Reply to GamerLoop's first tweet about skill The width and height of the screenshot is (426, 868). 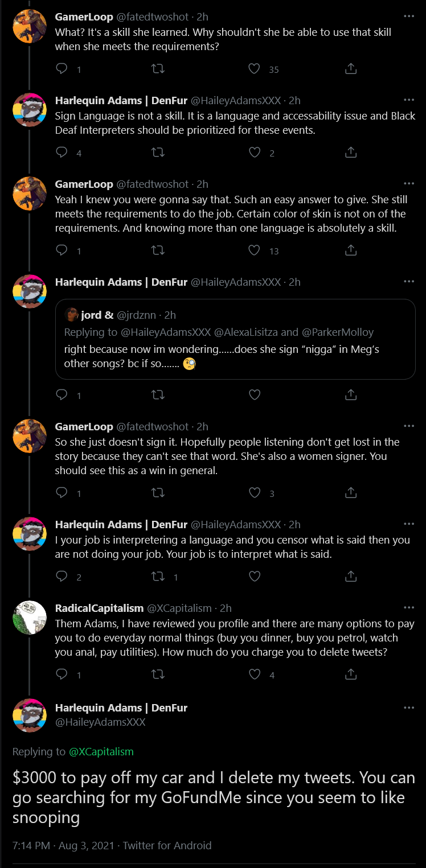pyautogui.click(x=62, y=69)
